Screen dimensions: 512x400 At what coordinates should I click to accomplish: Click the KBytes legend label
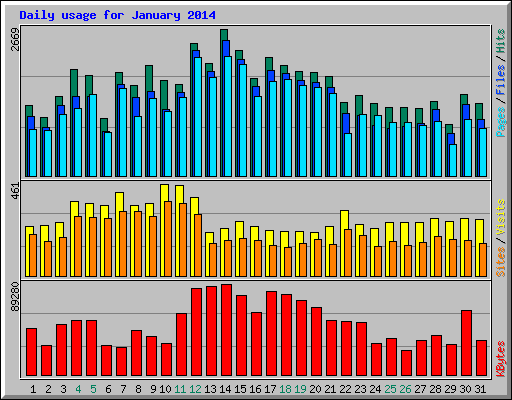pos(500,359)
